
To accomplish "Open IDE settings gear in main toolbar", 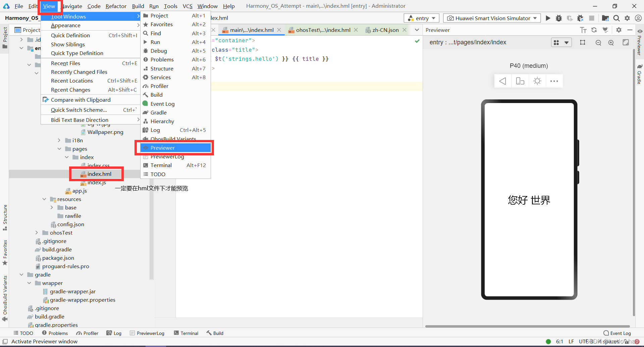I will point(627,18).
